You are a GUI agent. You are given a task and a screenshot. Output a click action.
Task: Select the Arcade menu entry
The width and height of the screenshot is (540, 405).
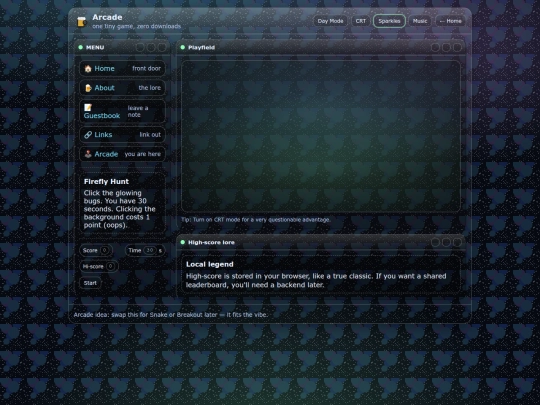point(122,154)
